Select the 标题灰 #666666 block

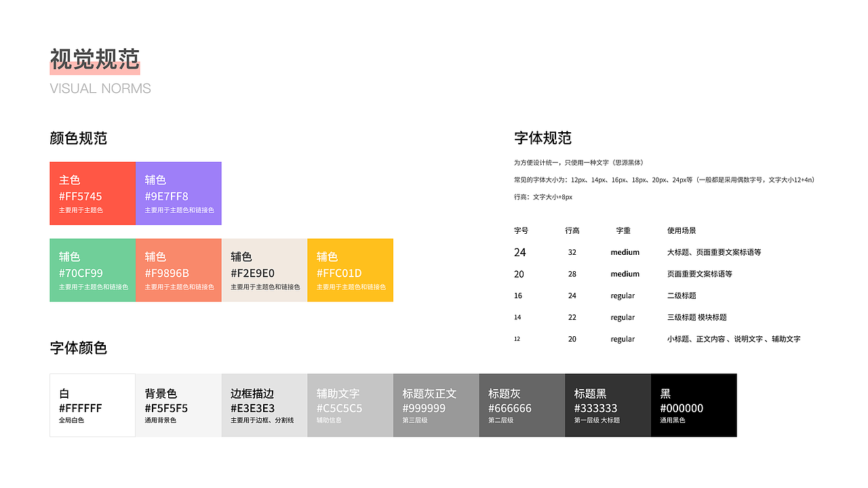click(521, 405)
